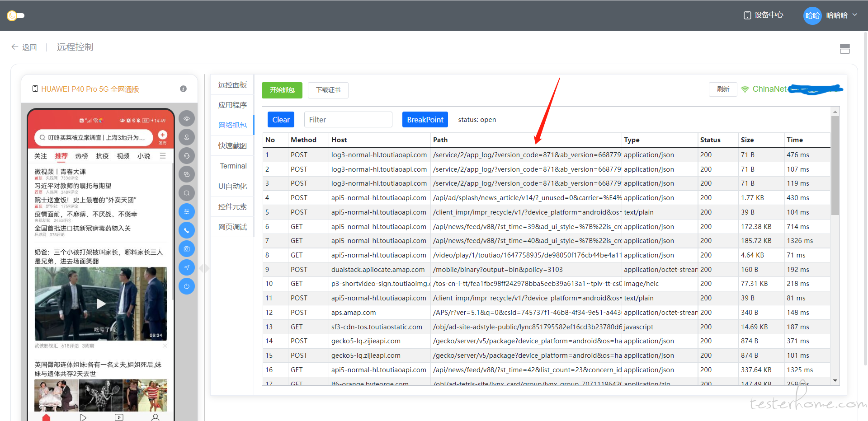Click the blue power button icon
This screenshot has height=421, width=868.
[x=186, y=286]
